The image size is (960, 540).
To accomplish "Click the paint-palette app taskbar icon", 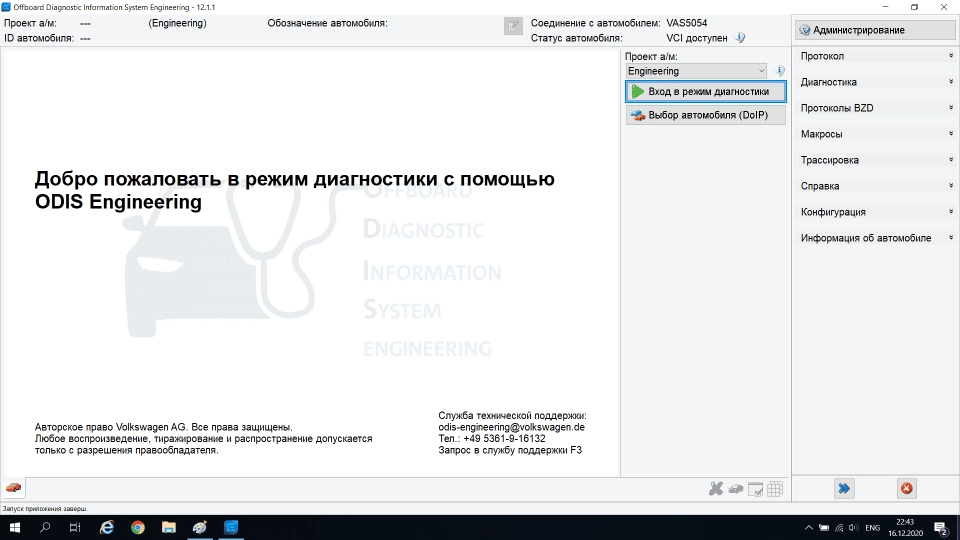I will pos(200,527).
